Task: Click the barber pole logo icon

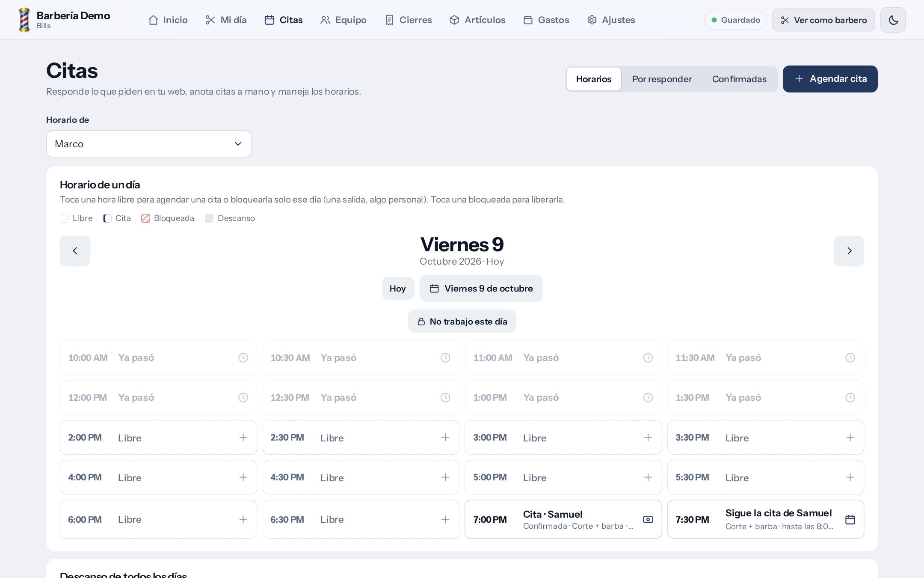Action: 24,20
